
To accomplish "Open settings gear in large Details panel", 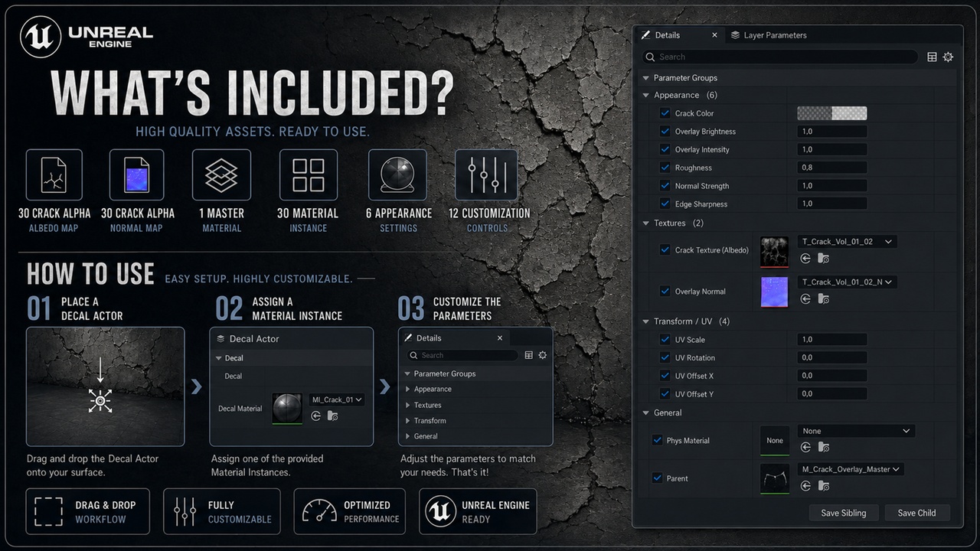I will (x=948, y=57).
